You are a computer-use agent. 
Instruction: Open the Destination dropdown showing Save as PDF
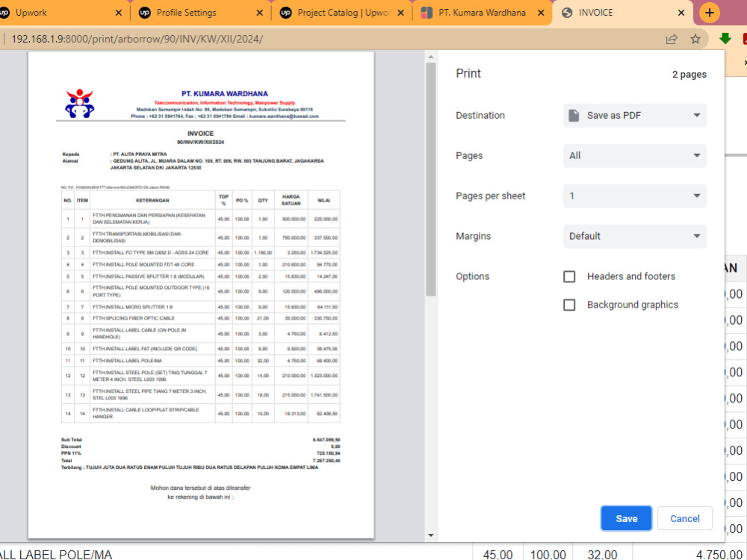coord(634,115)
